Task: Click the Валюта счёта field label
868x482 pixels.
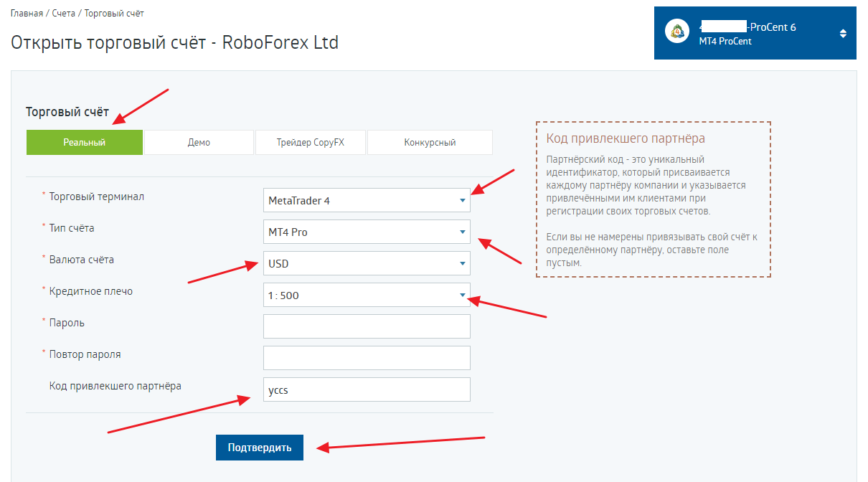Action: [81, 260]
